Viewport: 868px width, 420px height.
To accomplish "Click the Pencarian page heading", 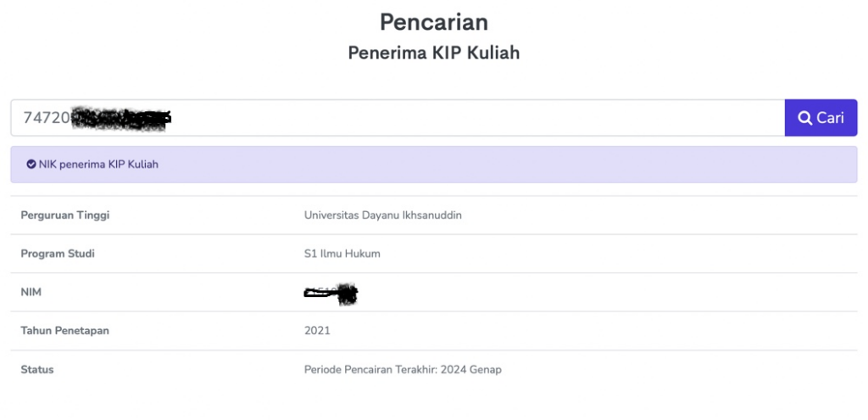I will click(x=433, y=21).
